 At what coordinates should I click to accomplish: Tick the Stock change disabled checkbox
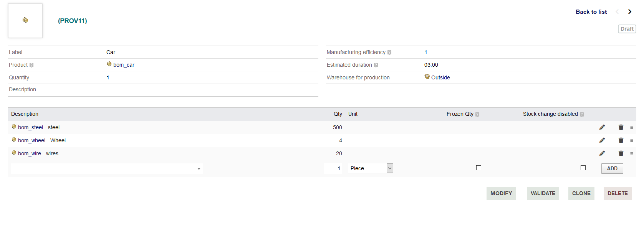(x=583, y=168)
